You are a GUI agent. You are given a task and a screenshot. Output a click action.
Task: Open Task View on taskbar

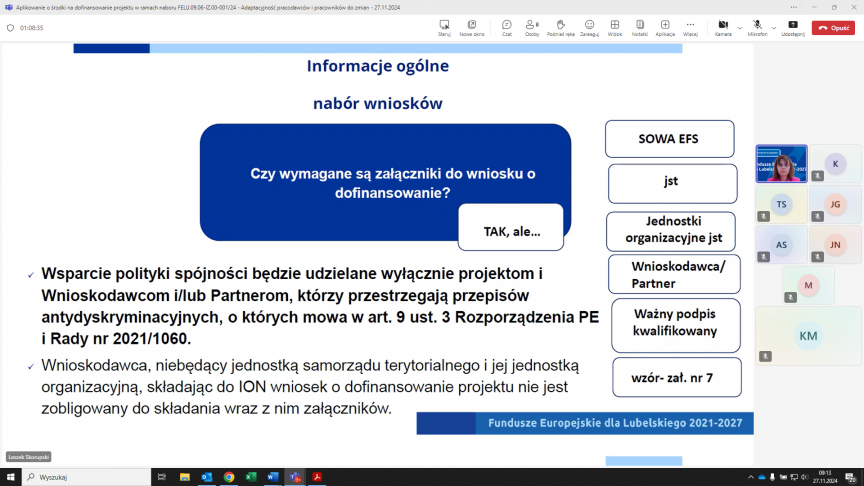[161, 477]
